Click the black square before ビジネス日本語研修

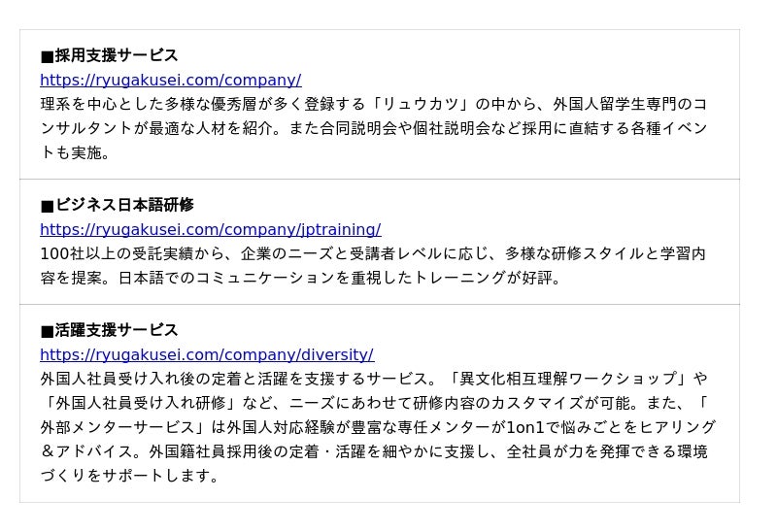(47, 206)
